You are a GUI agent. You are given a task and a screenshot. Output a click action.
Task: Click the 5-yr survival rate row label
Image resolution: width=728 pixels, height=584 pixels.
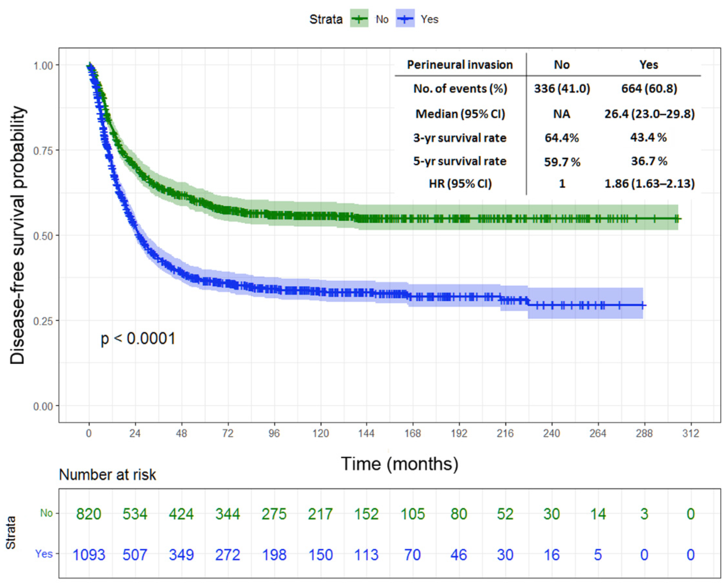click(460, 161)
